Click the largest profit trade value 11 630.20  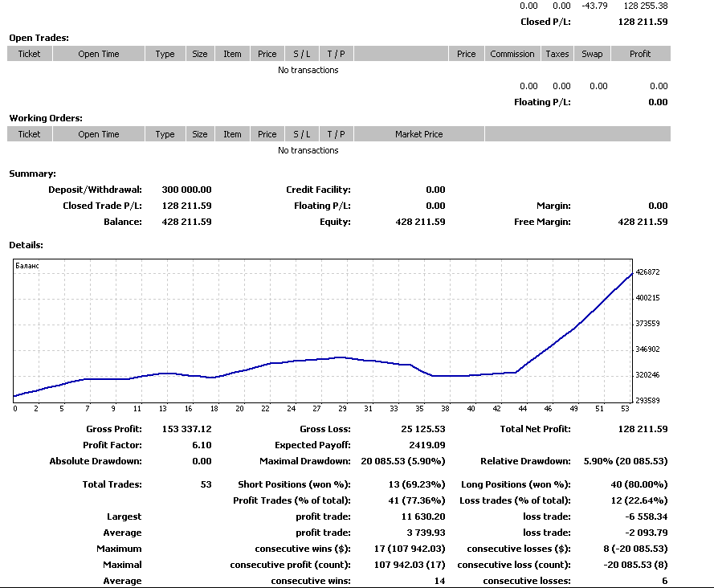pyautogui.click(x=423, y=517)
